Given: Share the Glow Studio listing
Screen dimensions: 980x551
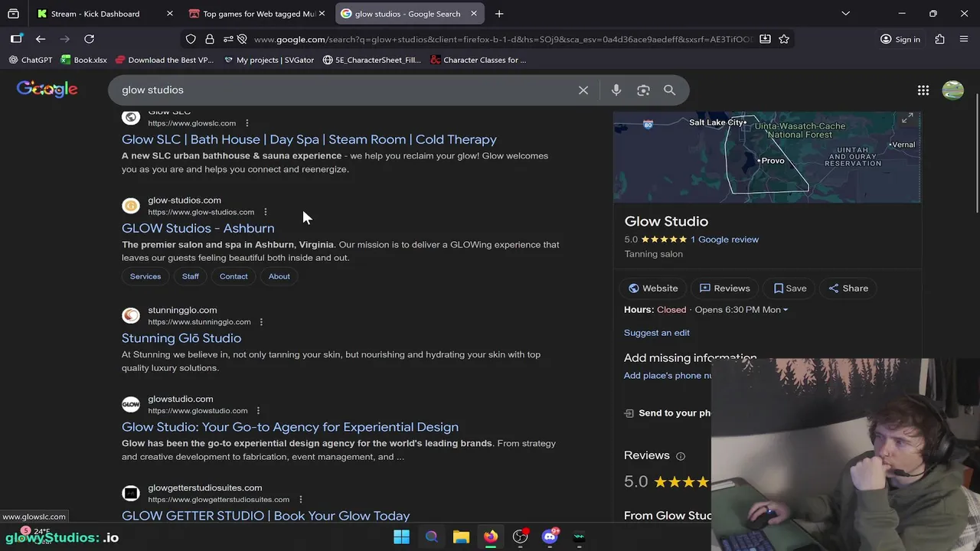Looking at the screenshot, I should 848,289.
